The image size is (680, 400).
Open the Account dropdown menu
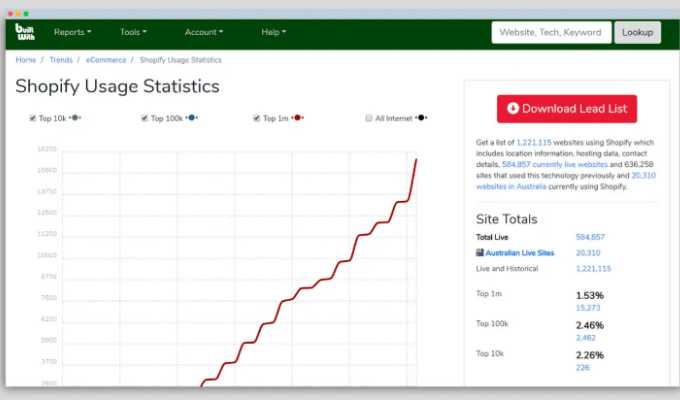(204, 32)
